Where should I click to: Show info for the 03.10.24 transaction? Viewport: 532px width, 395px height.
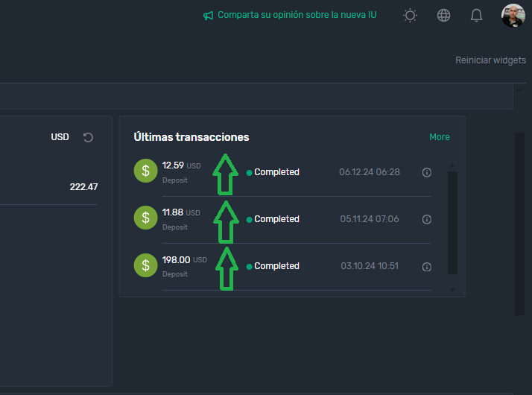tap(427, 266)
